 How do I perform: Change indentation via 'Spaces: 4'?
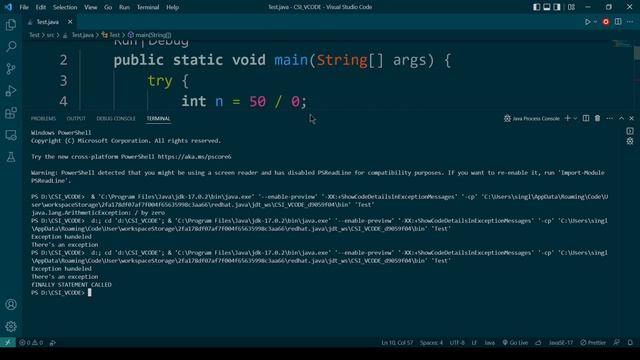click(x=431, y=342)
